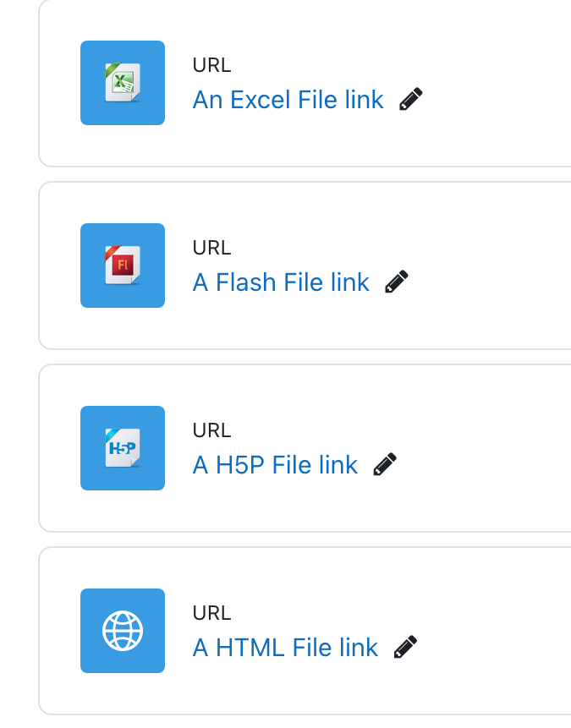Click the H5P file type icon

123,448
